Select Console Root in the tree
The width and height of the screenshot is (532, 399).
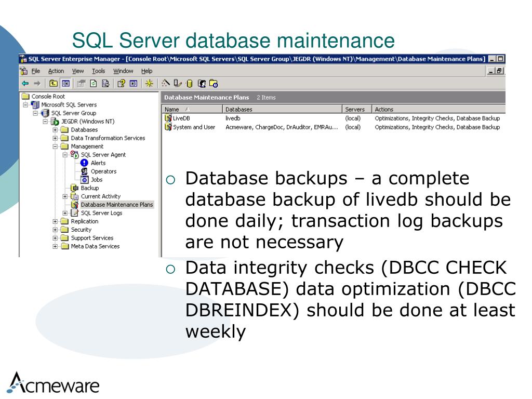48,96
